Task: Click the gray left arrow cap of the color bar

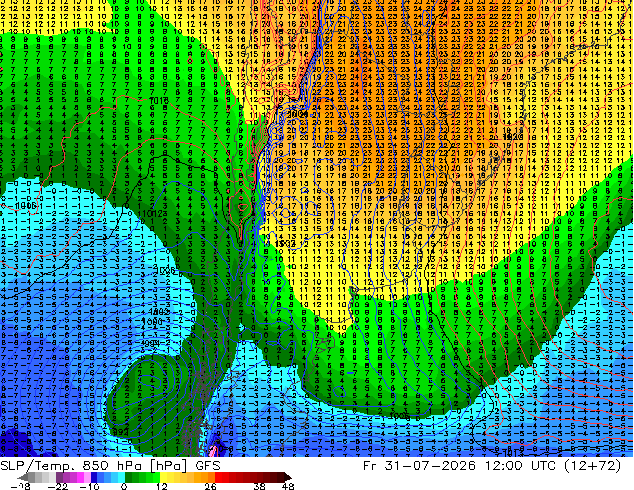Action: (x=23, y=477)
